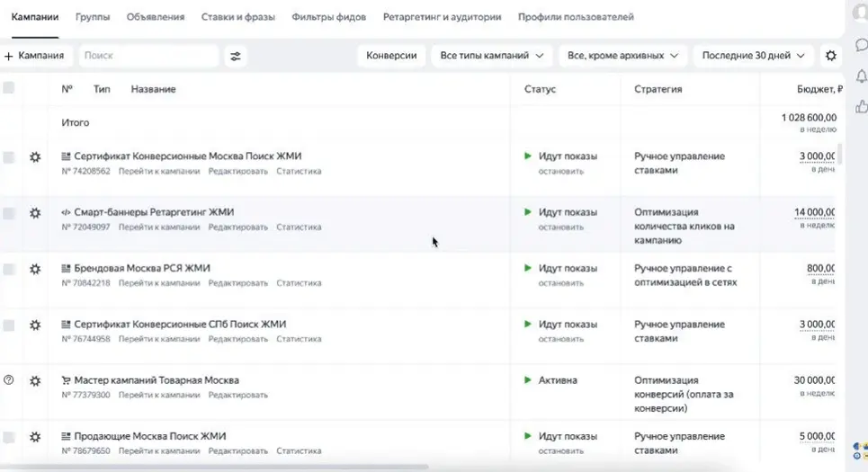Click the Поиск search field

click(x=148, y=56)
